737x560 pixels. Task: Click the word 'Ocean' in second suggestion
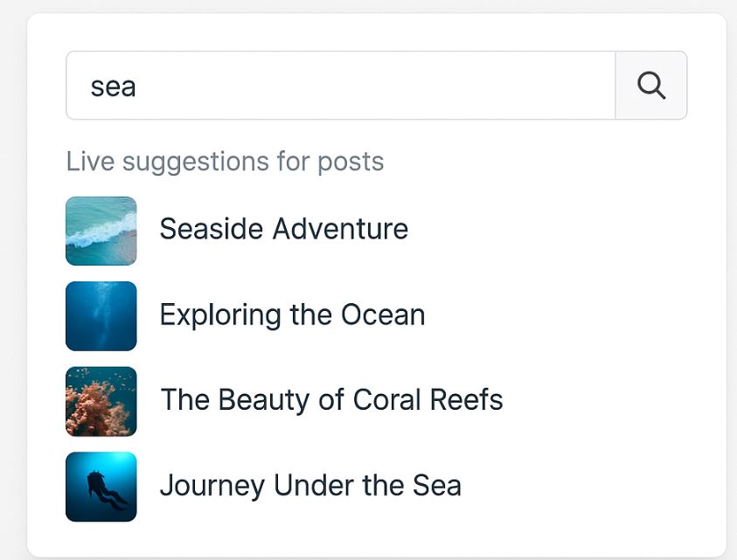click(381, 315)
